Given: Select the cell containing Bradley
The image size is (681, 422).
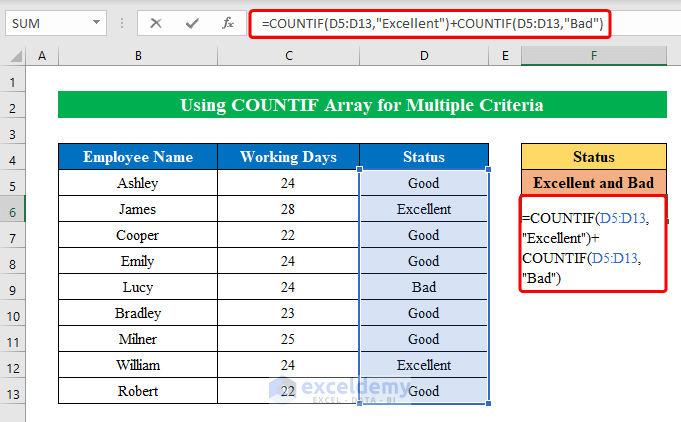Looking at the screenshot, I should pyautogui.click(x=138, y=313).
